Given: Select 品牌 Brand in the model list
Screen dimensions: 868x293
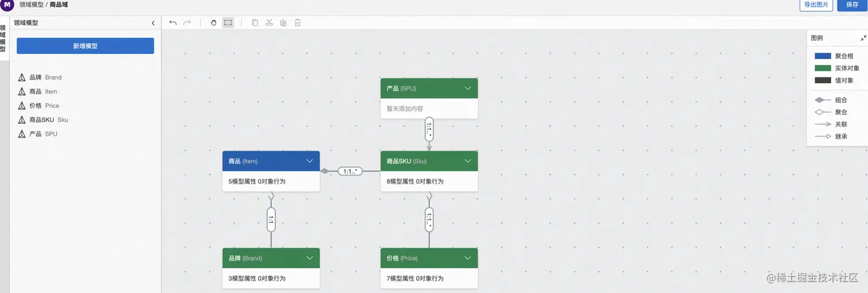Looking at the screenshot, I should pyautogui.click(x=45, y=77).
